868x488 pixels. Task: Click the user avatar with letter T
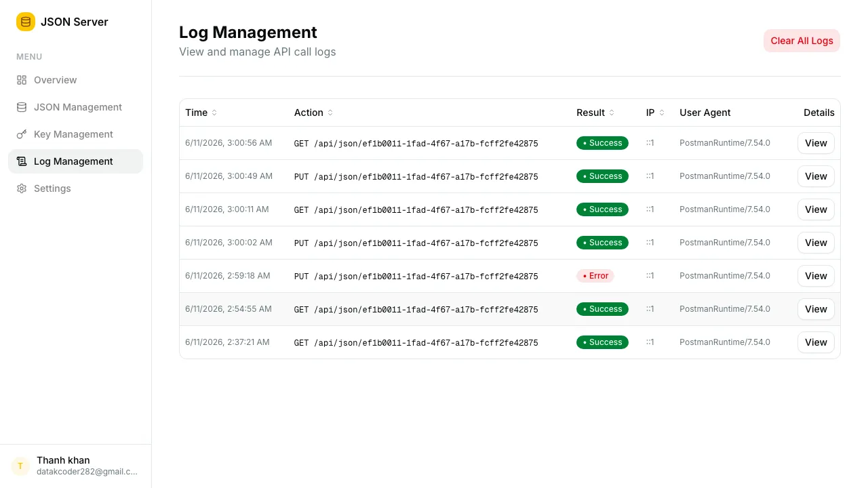[x=20, y=466]
